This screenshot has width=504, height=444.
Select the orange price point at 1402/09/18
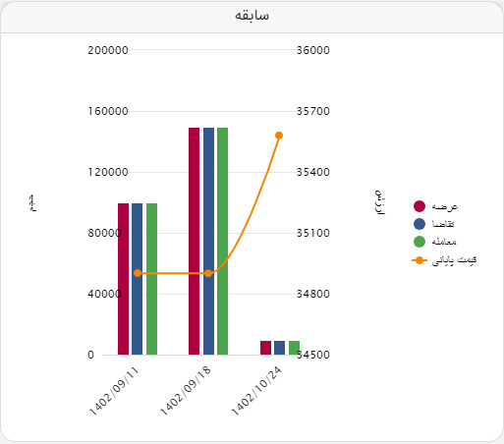208,273
